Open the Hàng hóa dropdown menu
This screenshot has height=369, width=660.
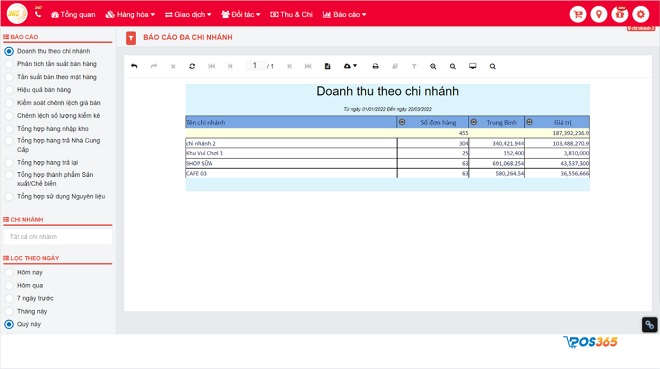click(x=130, y=14)
